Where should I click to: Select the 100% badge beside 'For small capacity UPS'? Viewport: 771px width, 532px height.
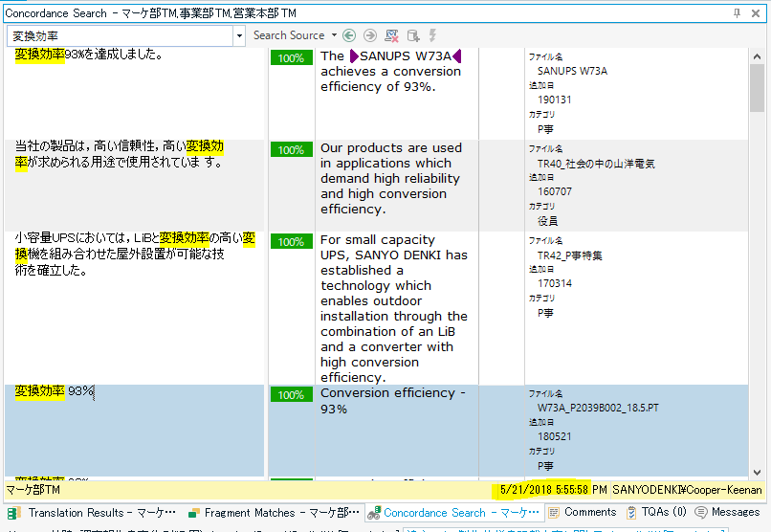point(291,242)
